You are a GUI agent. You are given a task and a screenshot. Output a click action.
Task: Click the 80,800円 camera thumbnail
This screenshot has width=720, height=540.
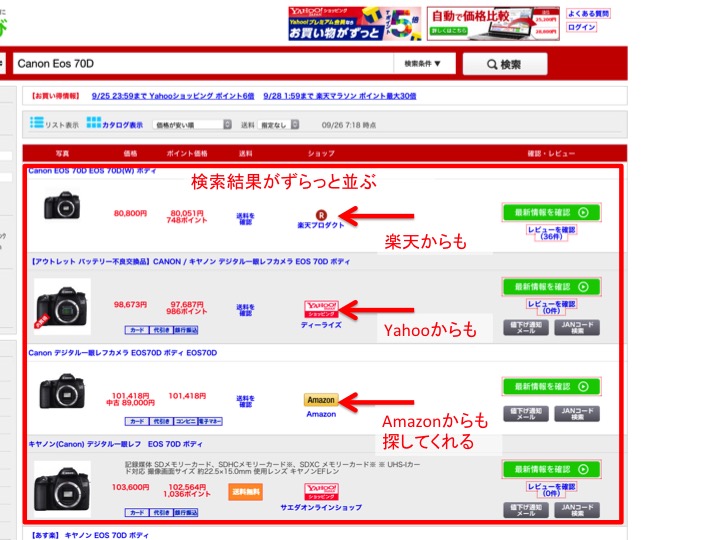(x=62, y=205)
